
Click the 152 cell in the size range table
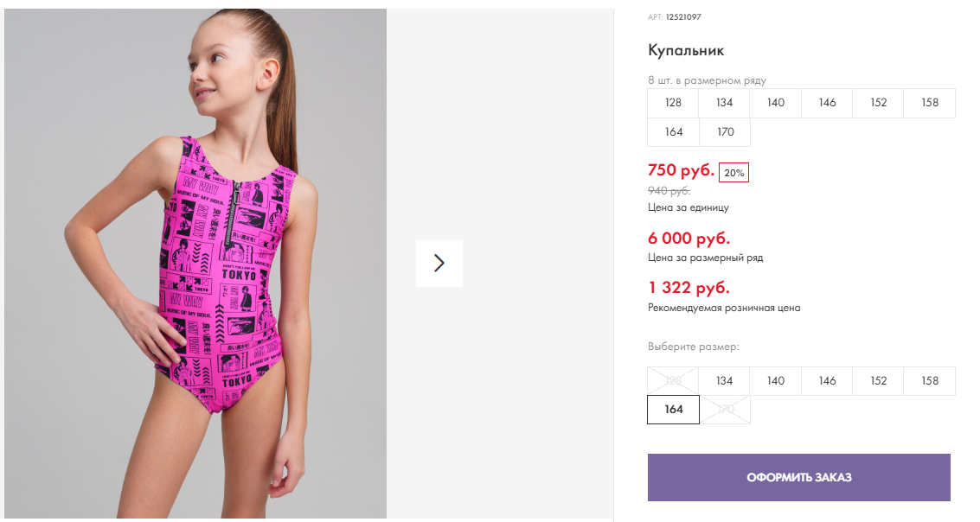tap(879, 103)
